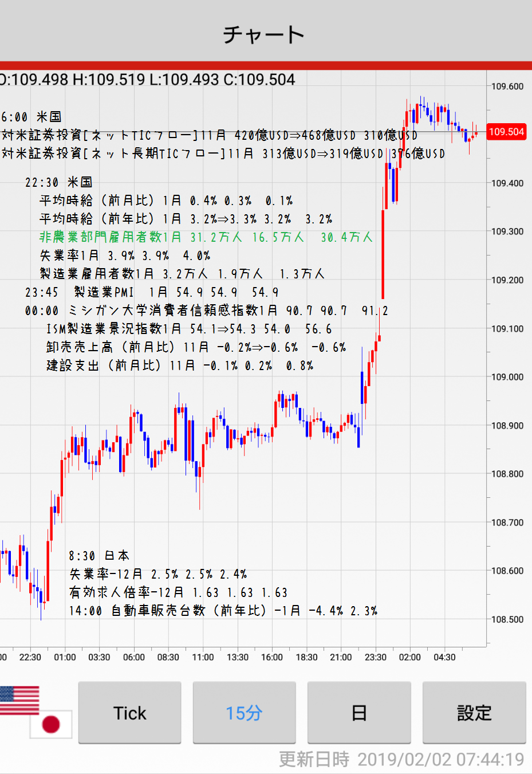Viewport: 532px width, 774px height.
Task: Tap the 有効求人倍率-12月 indicator line
Action: coord(178,592)
